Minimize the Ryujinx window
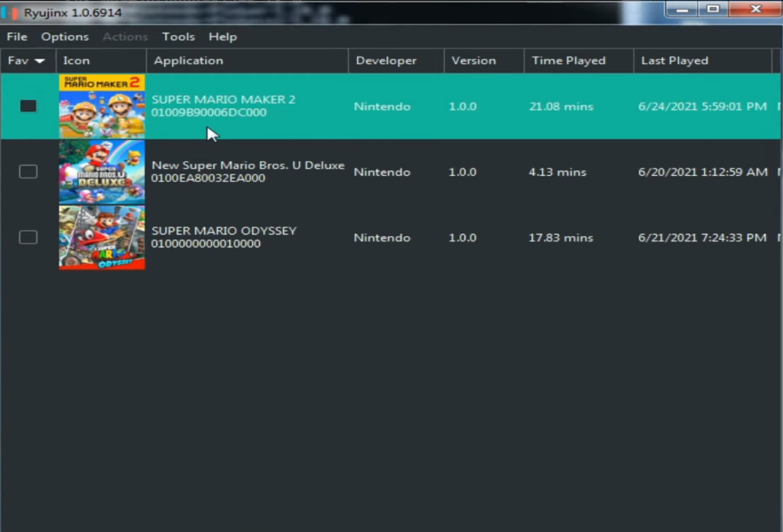Viewport: 783px width, 532px height. pyautogui.click(x=682, y=9)
